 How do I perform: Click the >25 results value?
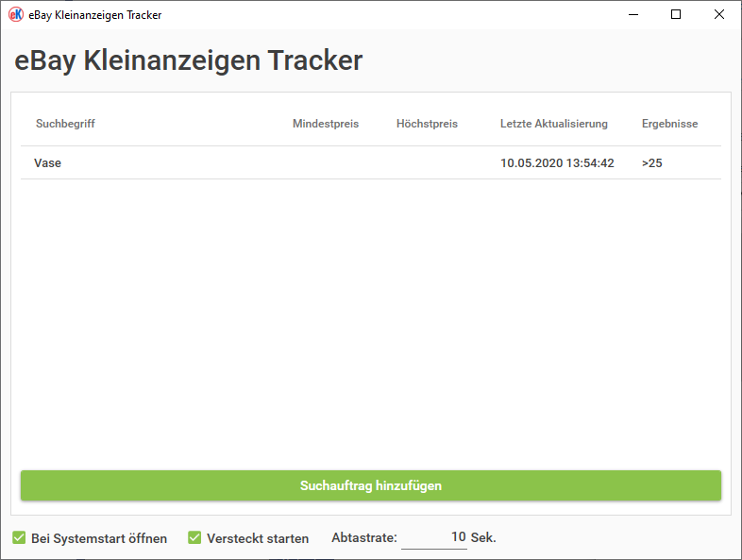(x=651, y=162)
